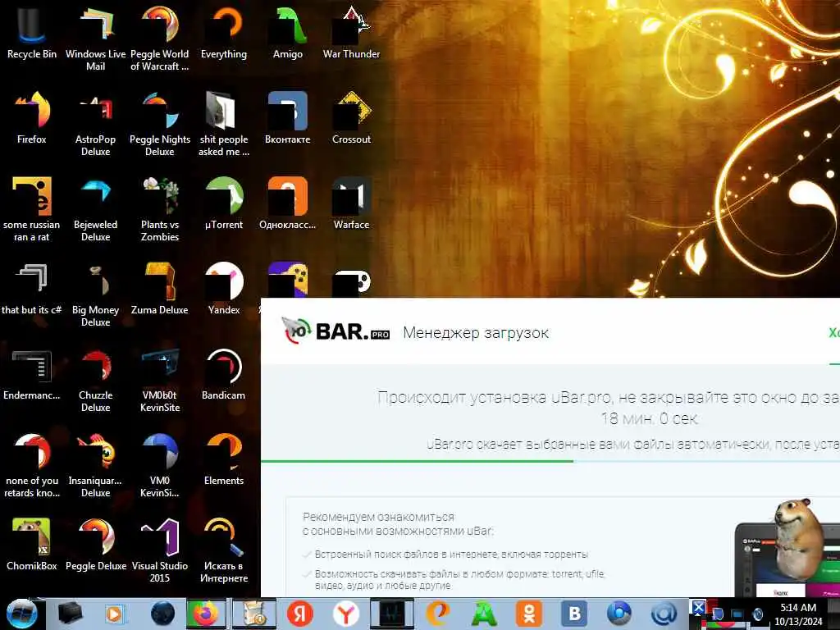Open Одноклассники orange icon in taskbar
Image resolution: width=840 pixels, height=630 pixels.
coord(529,614)
